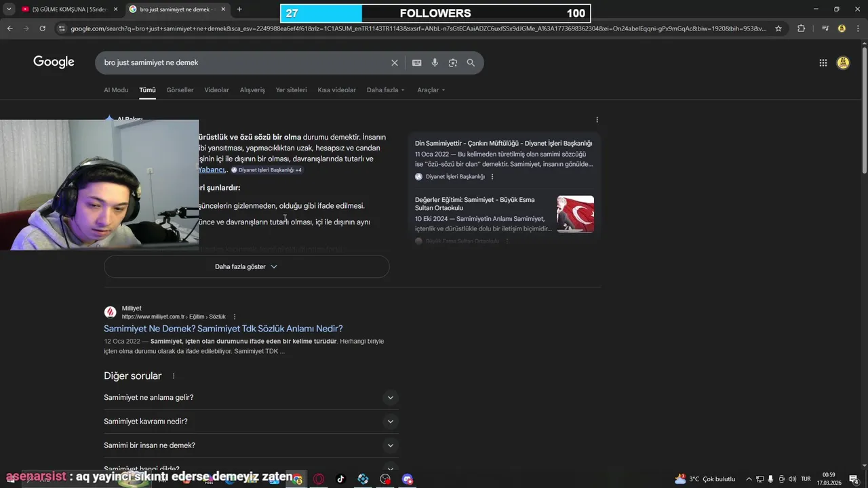
Task: Expand the Daha fazla filter dropdown
Action: (385, 90)
